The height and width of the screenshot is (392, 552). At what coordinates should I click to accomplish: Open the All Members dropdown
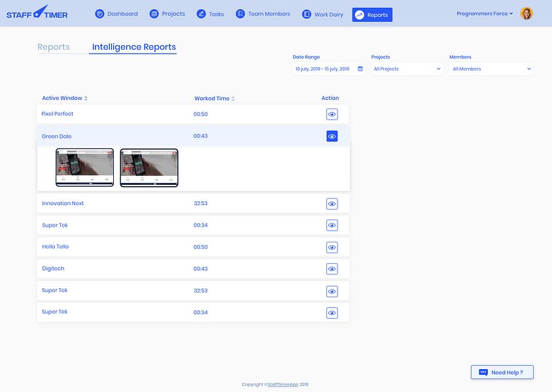coord(491,69)
